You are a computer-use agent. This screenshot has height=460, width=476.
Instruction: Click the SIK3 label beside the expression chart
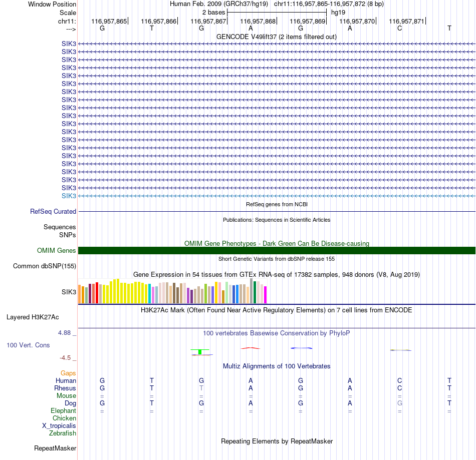(69, 292)
